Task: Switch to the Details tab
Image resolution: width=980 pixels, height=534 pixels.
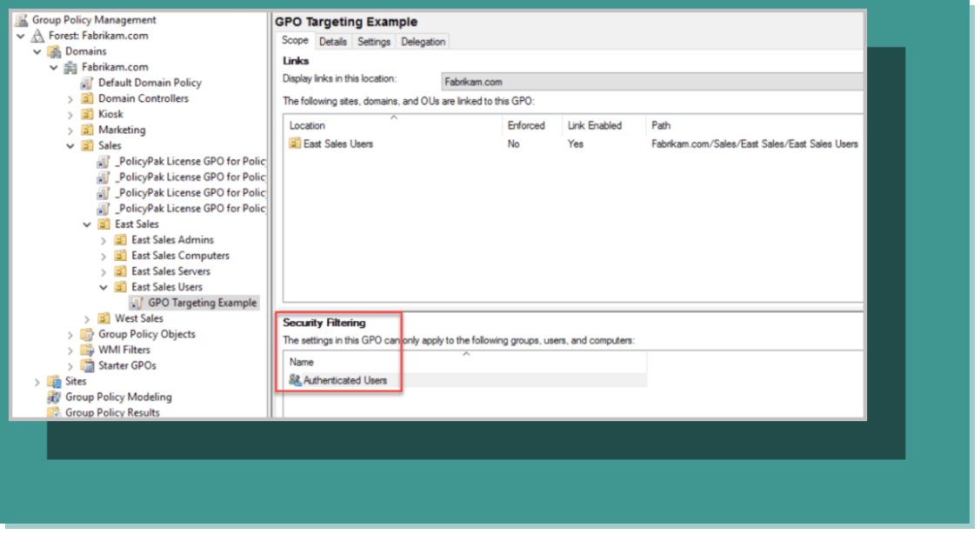Action: (x=332, y=41)
